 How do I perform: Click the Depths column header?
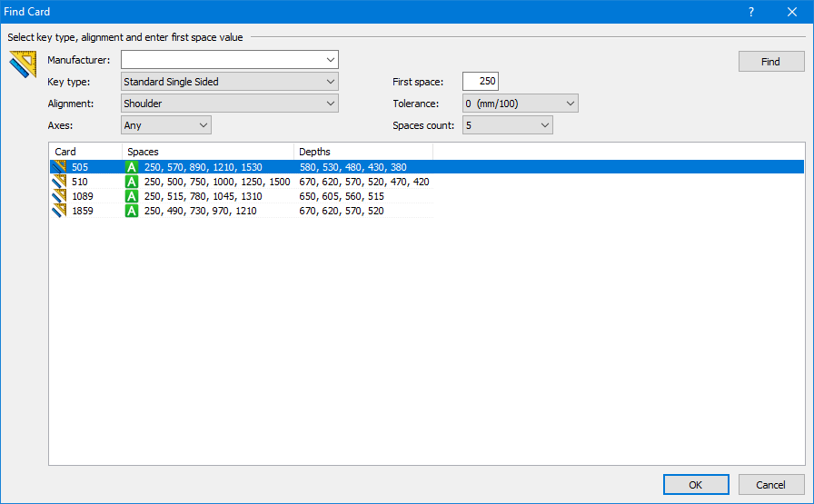pyautogui.click(x=362, y=152)
